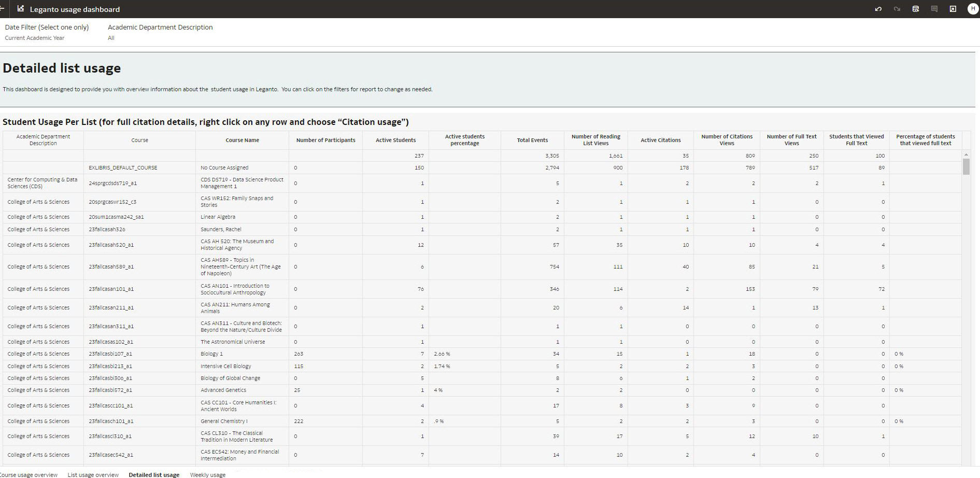Click the Academic Department Description column header
The height and width of the screenshot is (478, 980).
(x=43, y=140)
